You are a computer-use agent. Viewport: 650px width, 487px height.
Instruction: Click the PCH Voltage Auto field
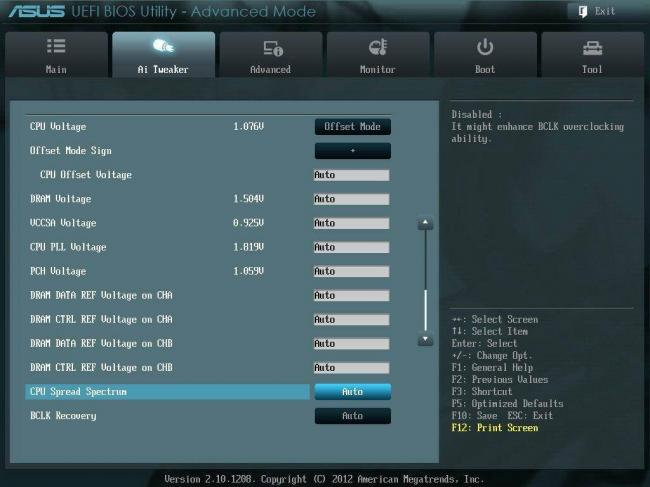click(x=352, y=271)
